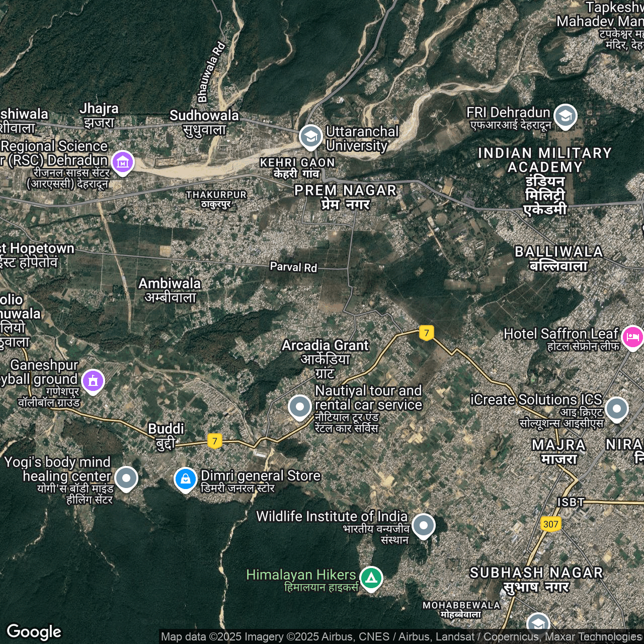The image size is (644, 644).
Task: Click the Subhash Nagar locality label
Action: (536, 580)
